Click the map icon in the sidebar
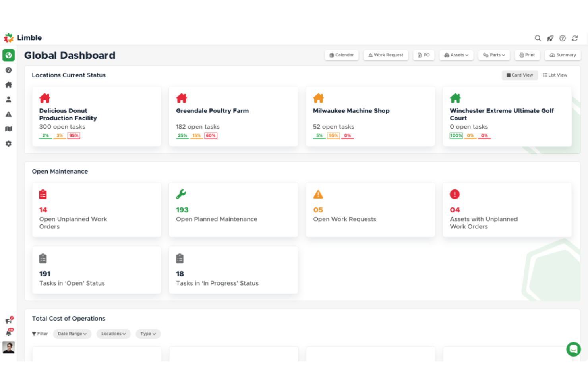The image size is (588, 392). [8, 129]
